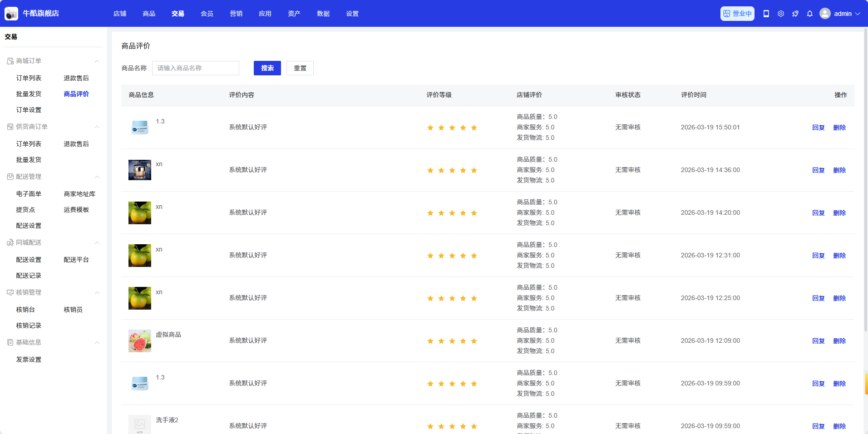Image resolution: width=868 pixels, height=434 pixels.
Task: Open the 营销 top navigation menu
Action: click(236, 14)
